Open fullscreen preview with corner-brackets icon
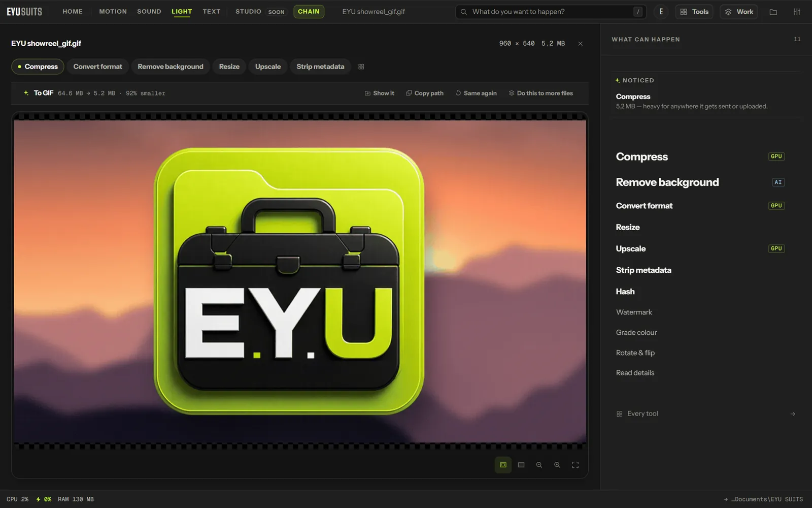Viewport: 812px width, 508px height. click(576, 465)
